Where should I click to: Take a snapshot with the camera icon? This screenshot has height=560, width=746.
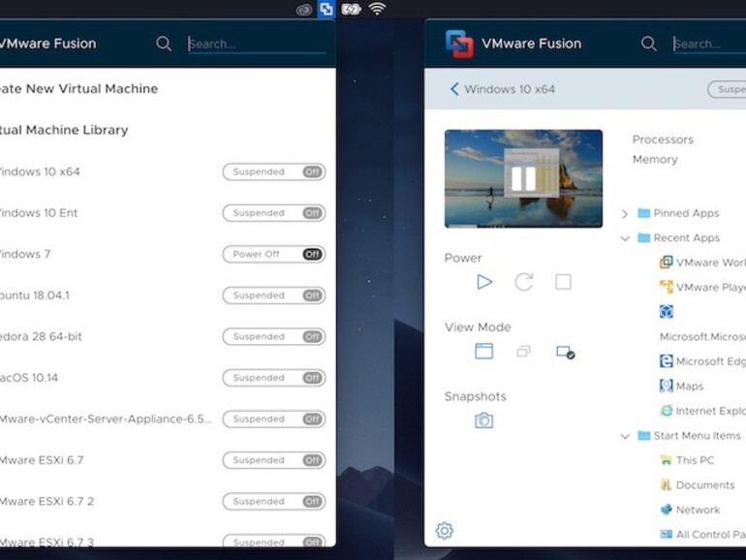tap(483, 420)
